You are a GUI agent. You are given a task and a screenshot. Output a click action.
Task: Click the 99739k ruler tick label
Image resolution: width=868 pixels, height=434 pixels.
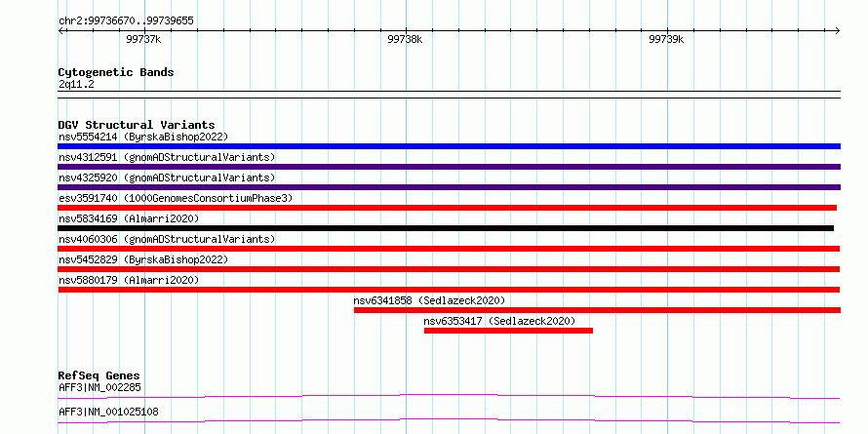pos(666,39)
